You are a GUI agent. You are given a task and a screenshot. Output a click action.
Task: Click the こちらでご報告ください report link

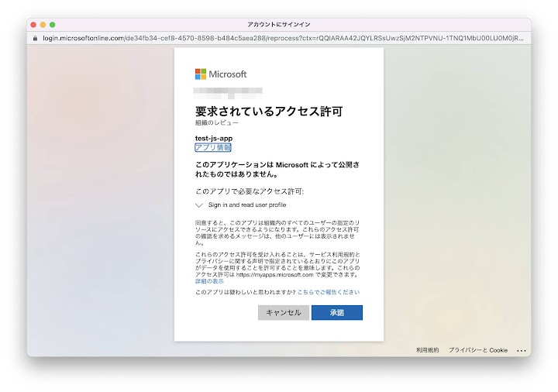click(x=328, y=292)
